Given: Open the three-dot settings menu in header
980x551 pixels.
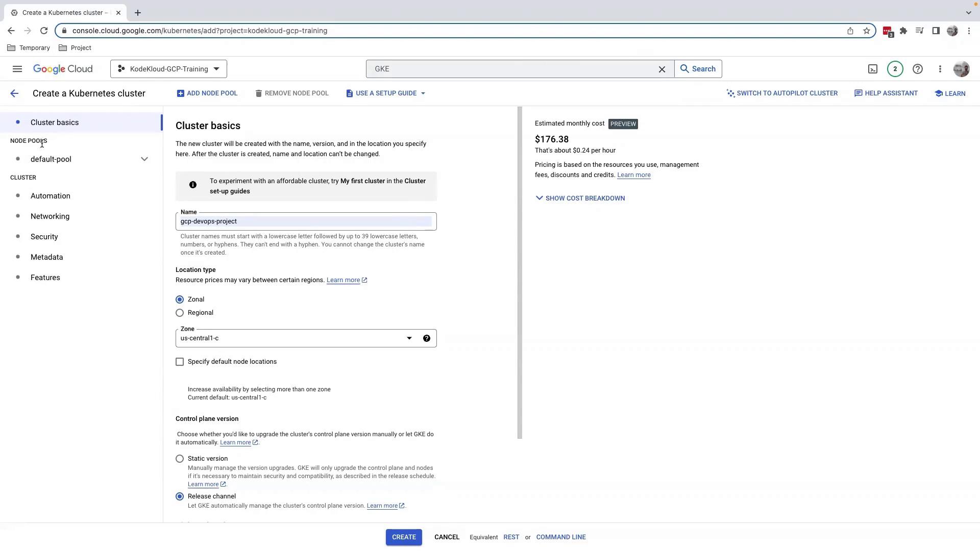Looking at the screenshot, I should point(940,69).
